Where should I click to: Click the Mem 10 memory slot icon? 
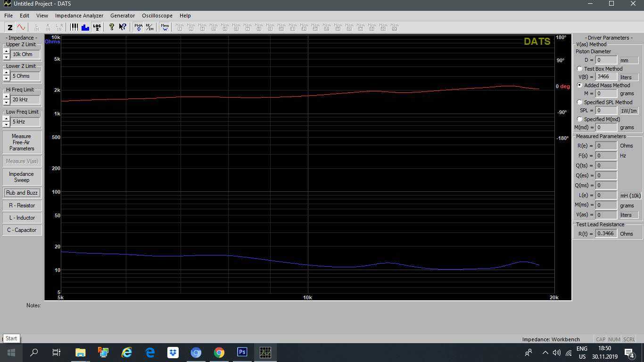[x=281, y=27]
